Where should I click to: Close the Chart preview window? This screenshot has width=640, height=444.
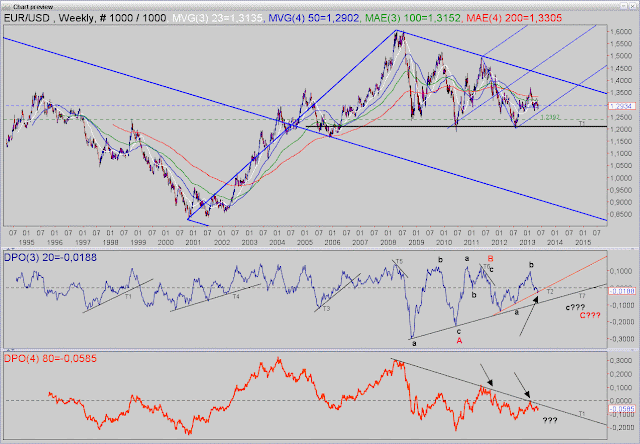click(x=633, y=6)
